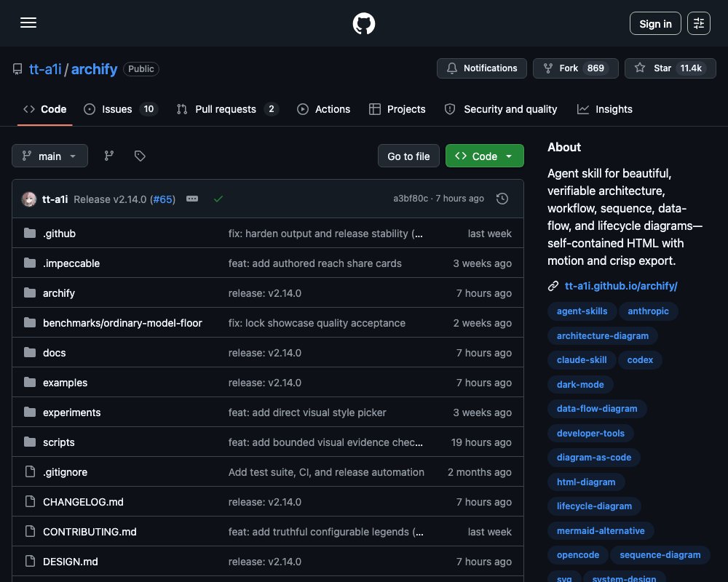Image resolution: width=728 pixels, height=582 pixels.
Task: Open the hamburger navigation menu
Action: tap(28, 23)
